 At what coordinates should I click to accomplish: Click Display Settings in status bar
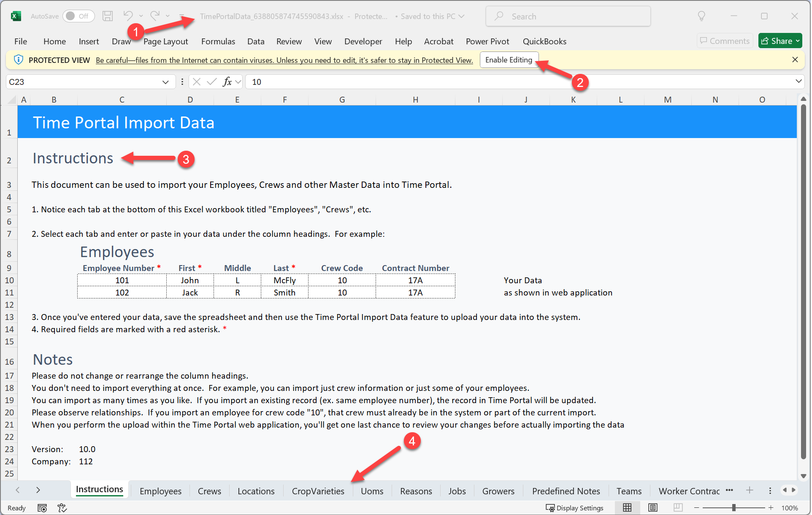574,508
